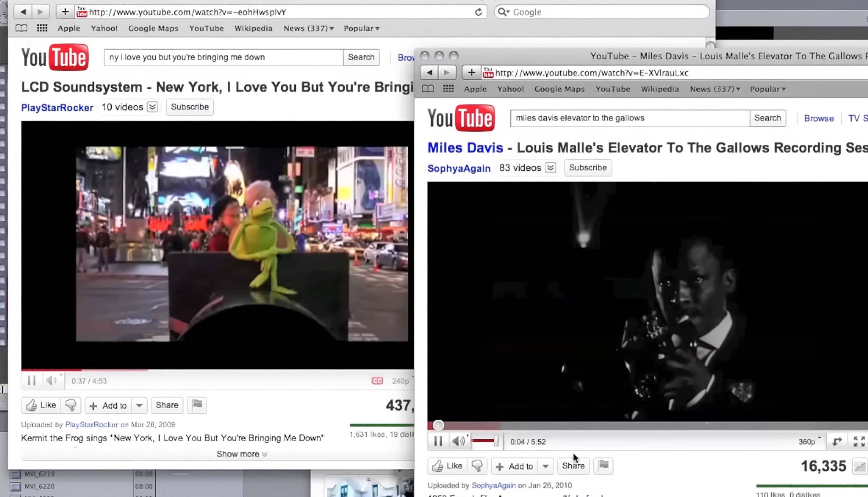Open the Add to dropdown arrow under Kermit video
This screenshot has width=868, height=497.
[139, 405]
